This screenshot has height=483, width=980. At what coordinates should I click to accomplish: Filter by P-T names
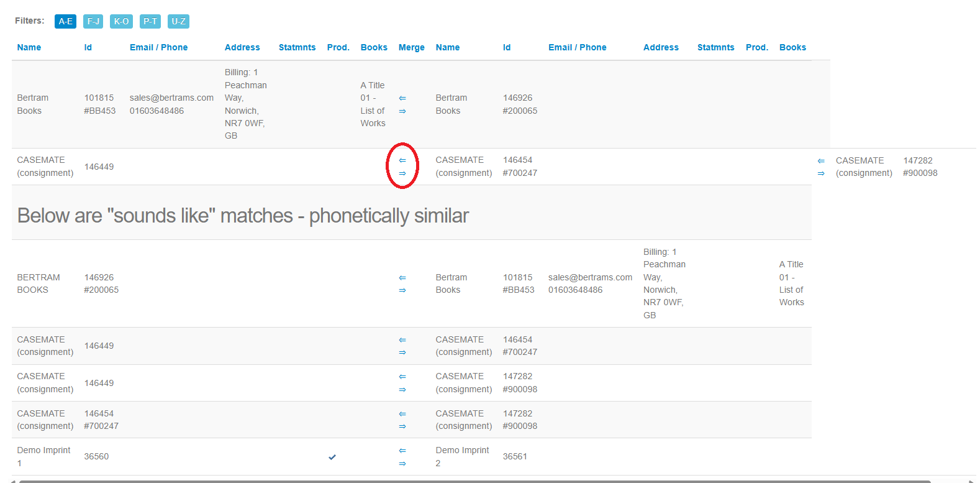150,21
